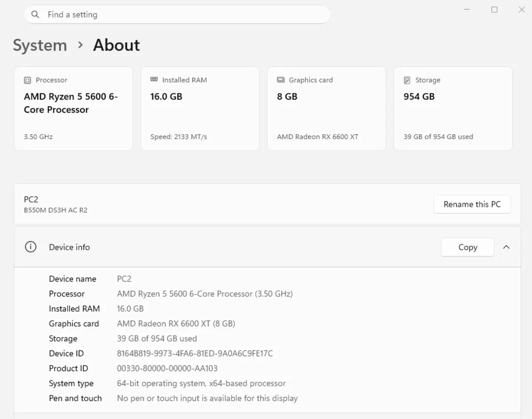Collapse the Device info section chevron

pos(506,247)
